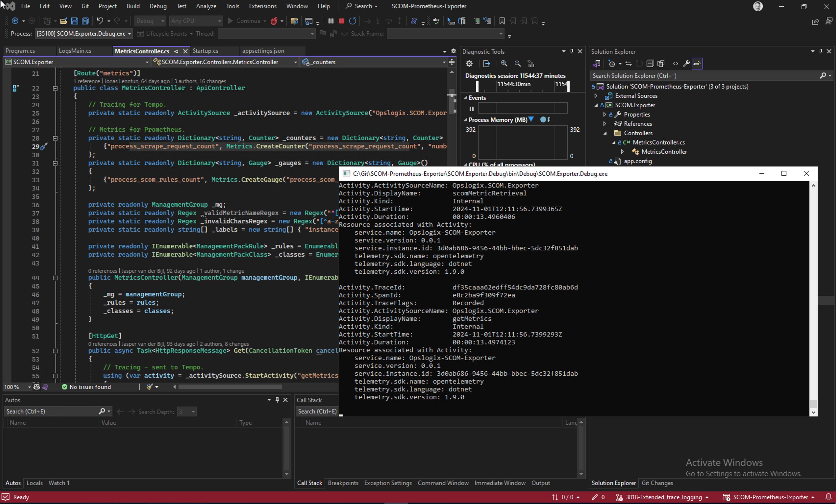The height and width of the screenshot is (504, 836).
Task: Open Diagnostic Tools settings gear
Action: (x=469, y=63)
